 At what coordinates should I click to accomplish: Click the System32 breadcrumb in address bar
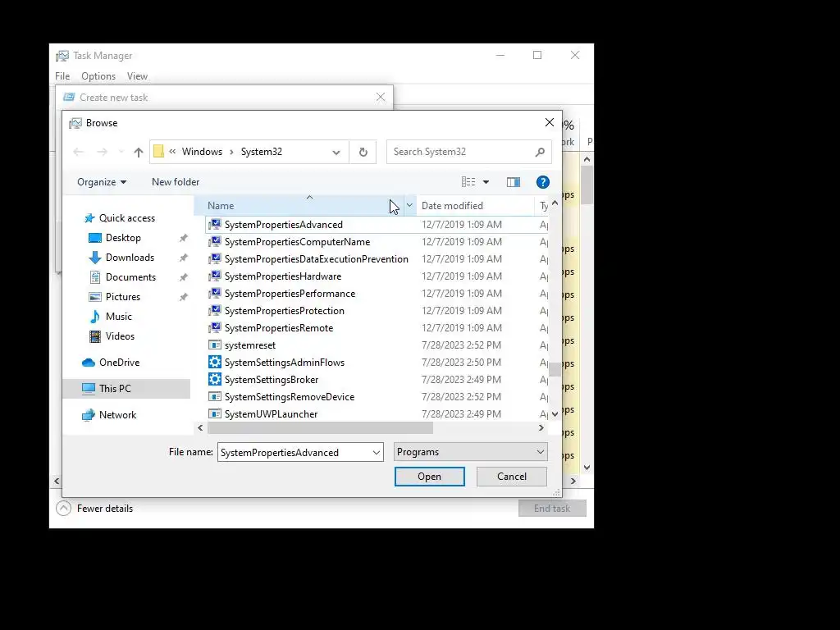pos(262,152)
